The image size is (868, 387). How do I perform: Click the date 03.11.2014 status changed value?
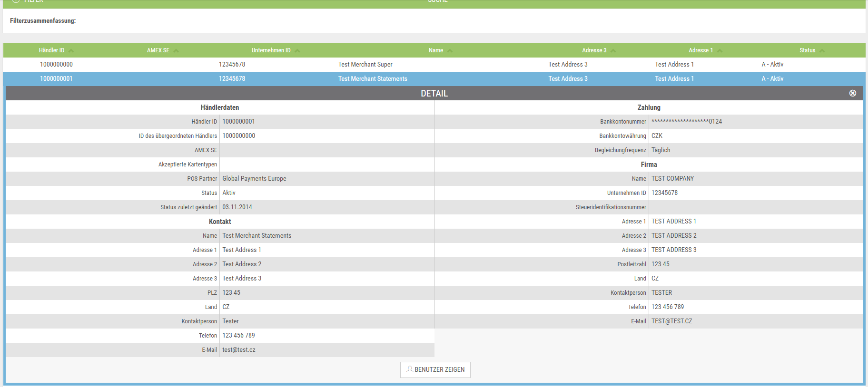[x=237, y=207]
